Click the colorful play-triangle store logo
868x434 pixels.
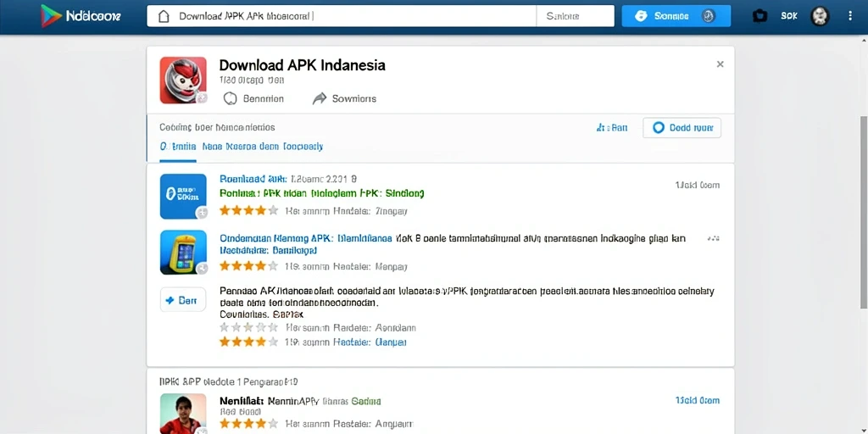pos(51,16)
